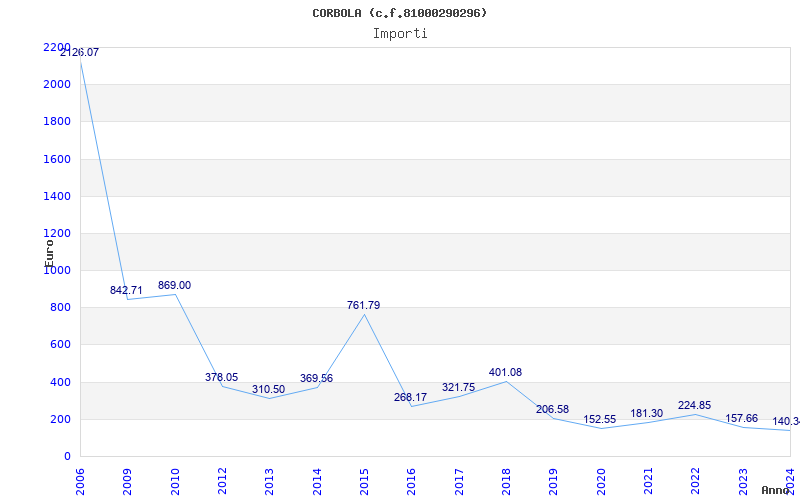This screenshot has width=800, height=500.
Task: Click the 2010 year axis label
Action: [x=175, y=481]
